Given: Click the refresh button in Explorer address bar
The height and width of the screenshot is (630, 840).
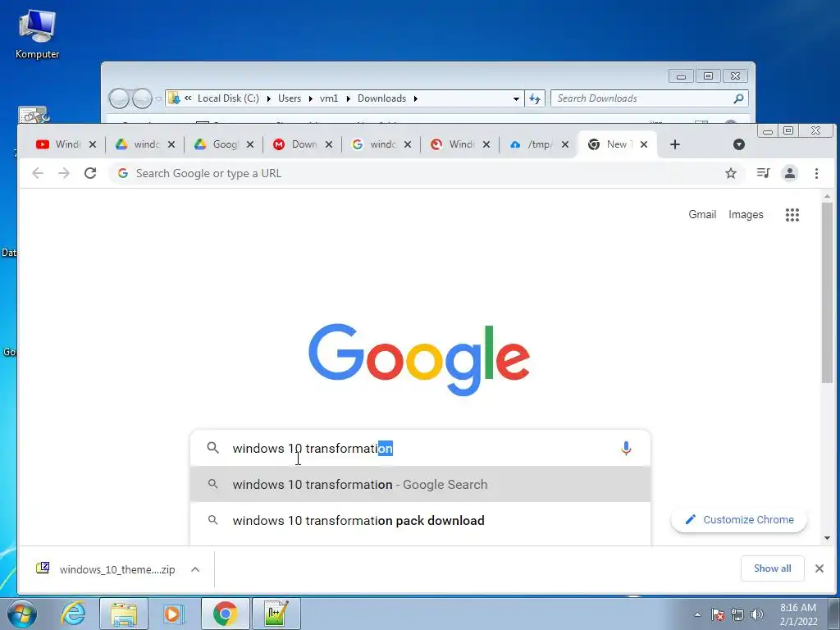Looking at the screenshot, I should pyautogui.click(x=535, y=98).
